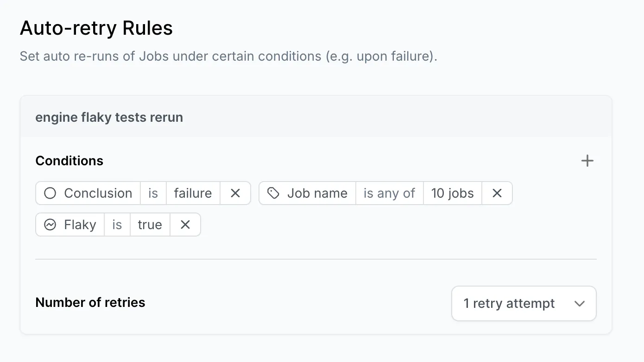Click the Conditions section heading
644x362 pixels.
(69, 161)
